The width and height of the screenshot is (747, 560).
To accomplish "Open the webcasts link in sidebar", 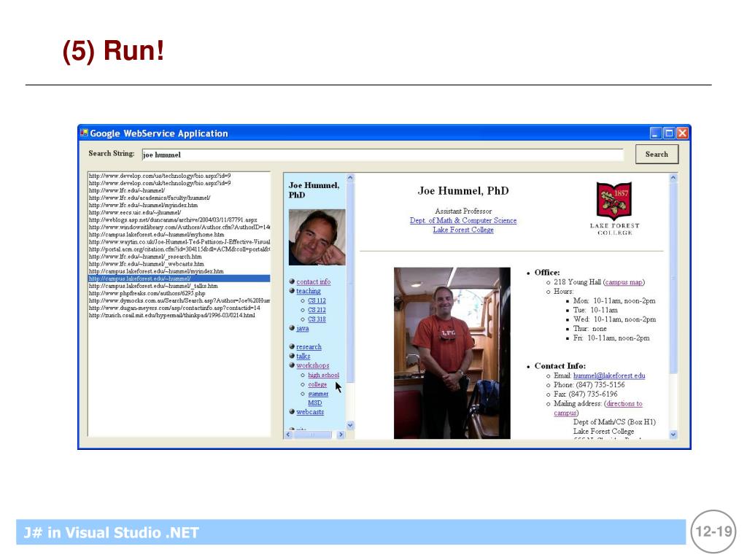I will tap(309, 412).
